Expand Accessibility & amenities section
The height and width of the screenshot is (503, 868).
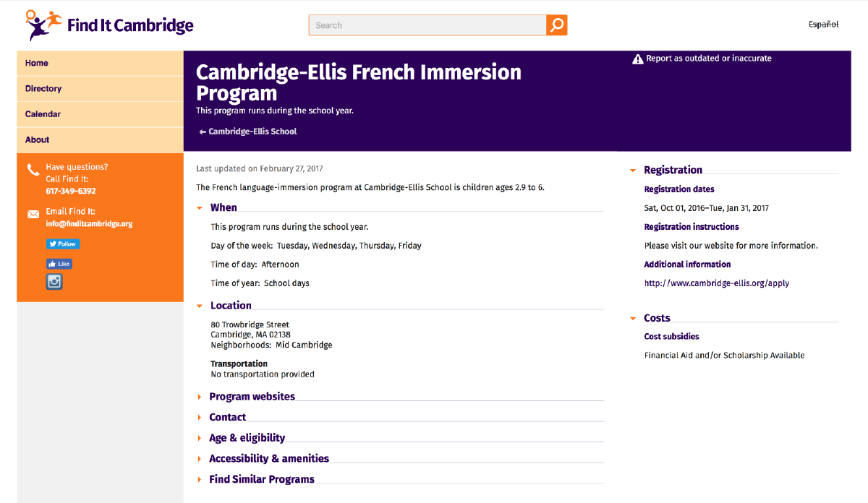pos(268,458)
